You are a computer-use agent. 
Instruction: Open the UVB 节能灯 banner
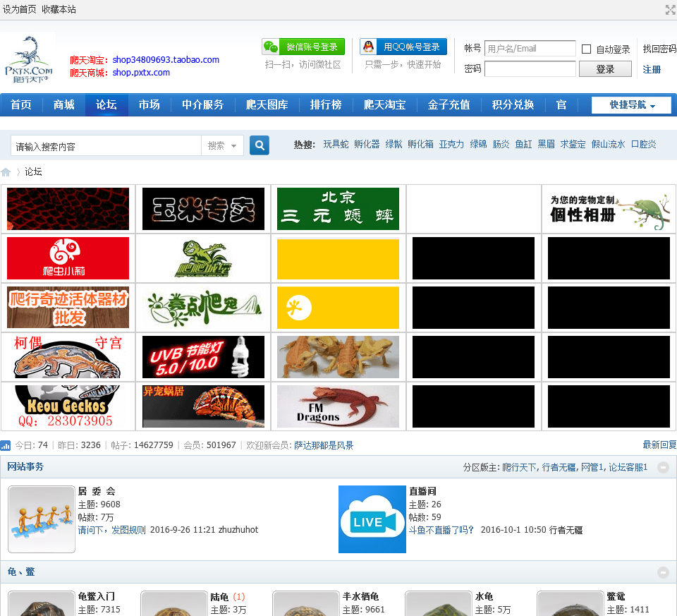tap(203, 357)
